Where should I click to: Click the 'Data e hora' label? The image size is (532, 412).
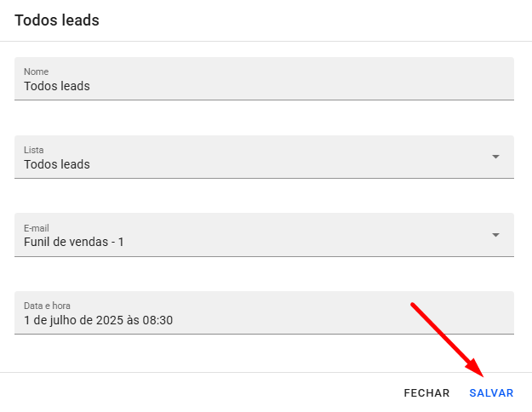pyautogui.click(x=47, y=306)
